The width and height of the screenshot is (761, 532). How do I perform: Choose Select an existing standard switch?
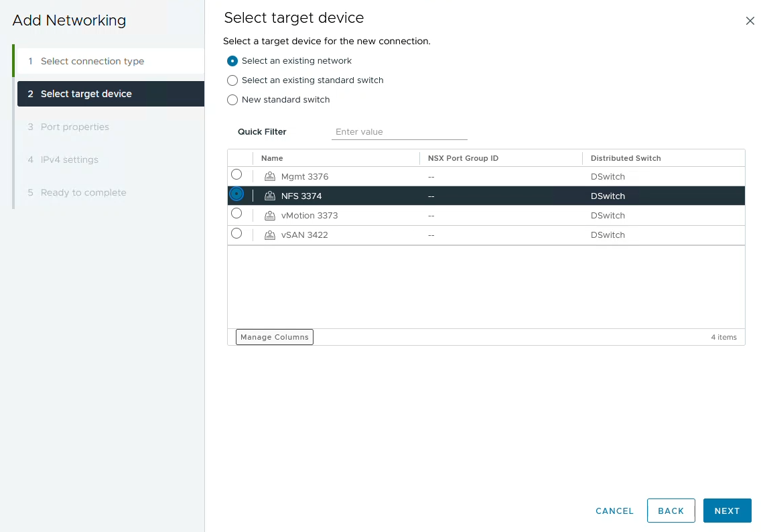pyautogui.click(x=232, y=80)
